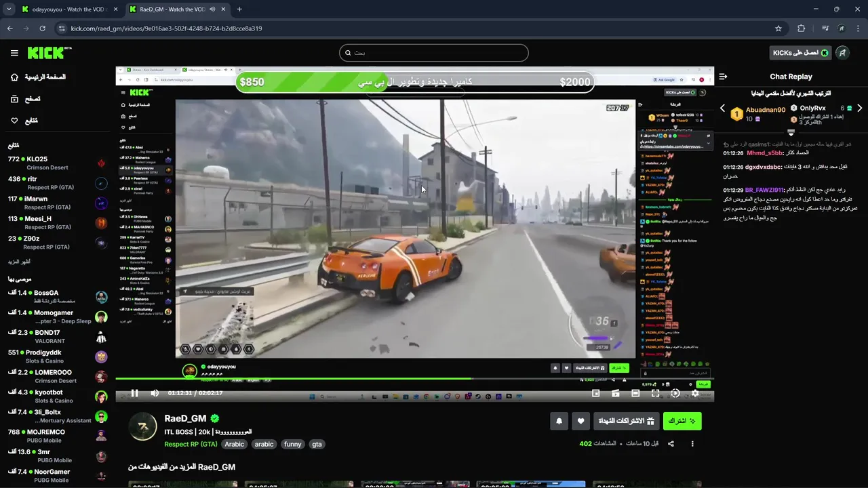Open the تصفح browse sidebar item
Viewport: 868px width, 488px height.
pyautogui.click(x=26, y=99)
